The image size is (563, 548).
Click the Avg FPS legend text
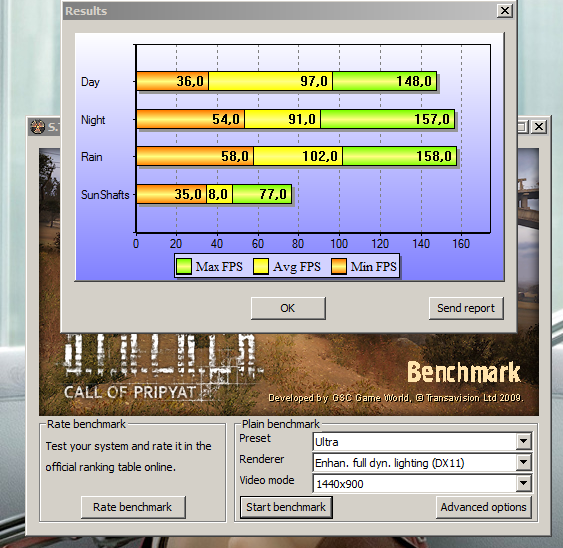pos(297,267)
